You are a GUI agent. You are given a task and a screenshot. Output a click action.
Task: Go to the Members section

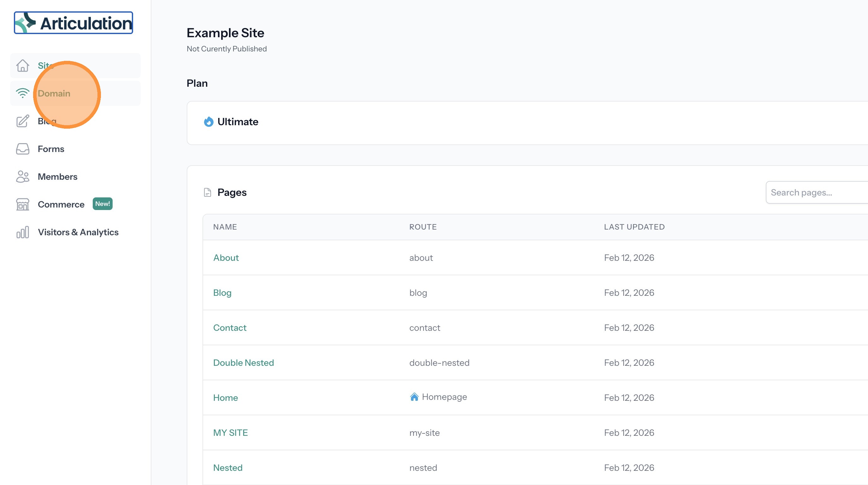coord(57,177)
